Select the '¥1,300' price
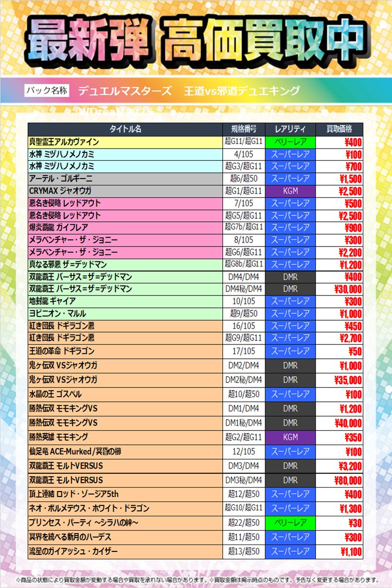 (351, 509)
